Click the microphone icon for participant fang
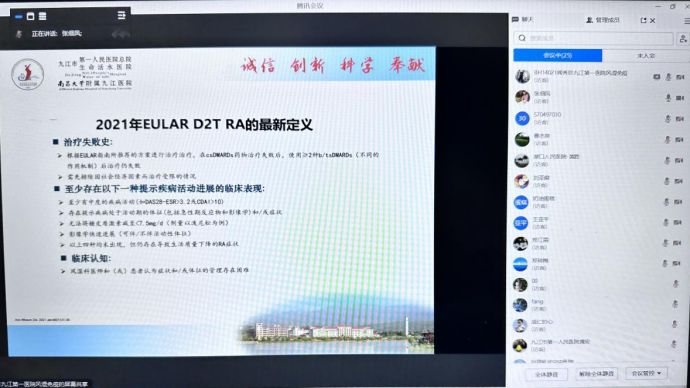The width and height of the screenshot is (690, 388). (x=675, y=304)
